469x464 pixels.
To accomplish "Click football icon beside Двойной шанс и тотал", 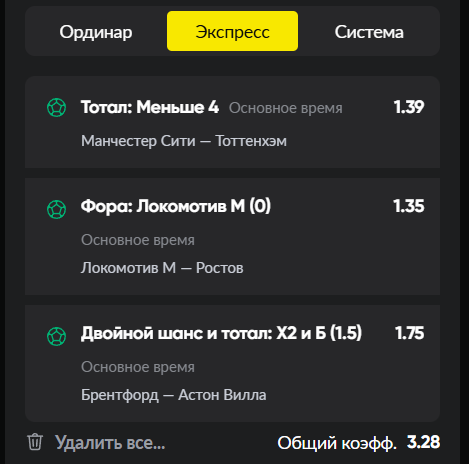I will (x=57, y=336).
